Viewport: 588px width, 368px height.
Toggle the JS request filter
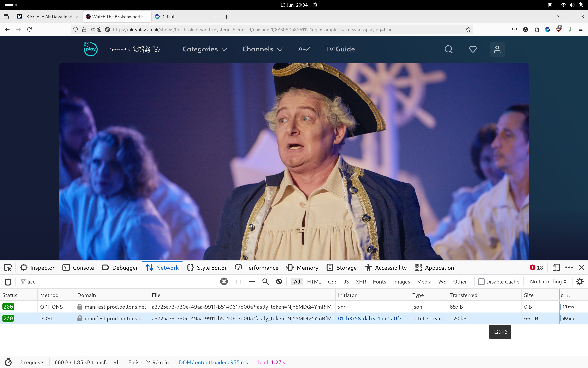tap(347, 282)
